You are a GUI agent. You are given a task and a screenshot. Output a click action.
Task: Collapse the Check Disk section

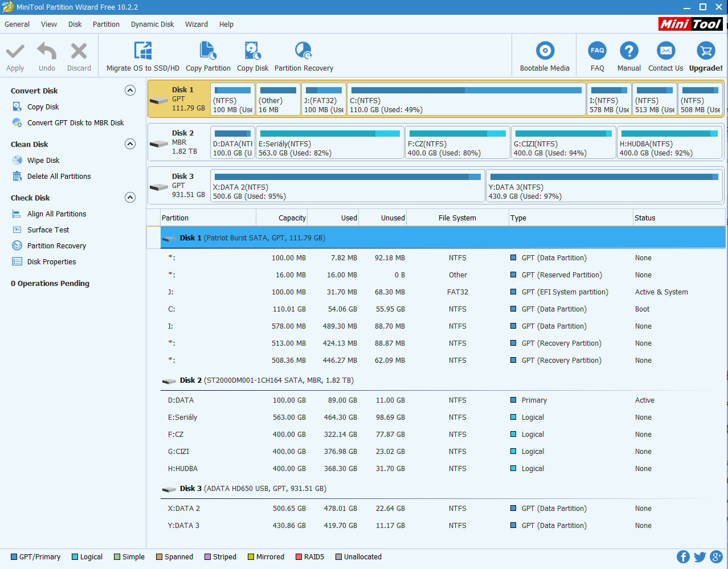point(130,198)
